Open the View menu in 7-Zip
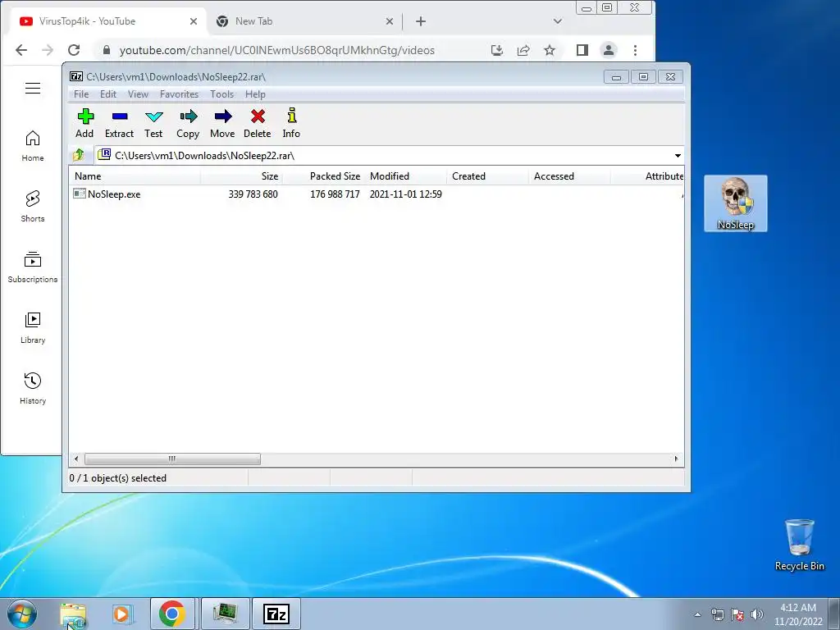Screen dimensions: 840x630 [138, 94]
